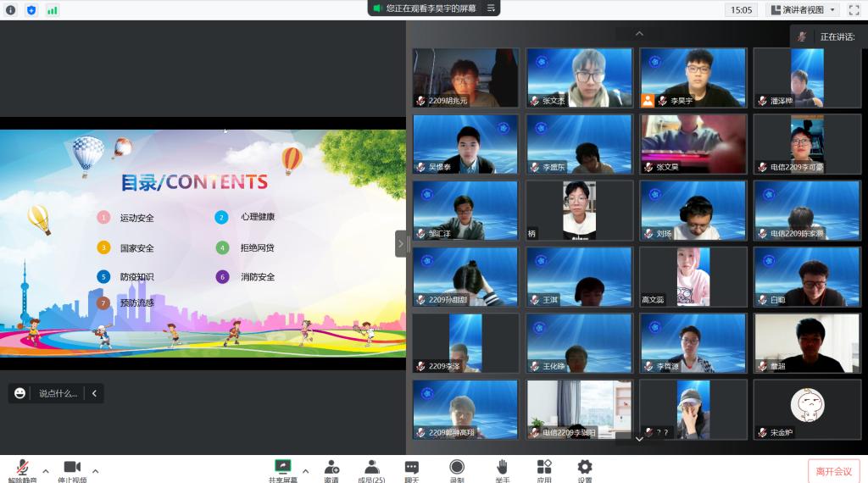Click the 'Say something' chat input
The width and height of the screenshot is (868, 483).
[58, 393]
